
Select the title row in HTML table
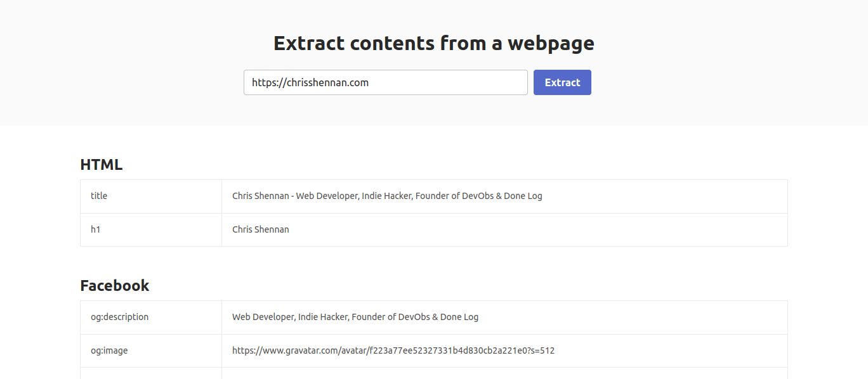click(x=433, y=196)
